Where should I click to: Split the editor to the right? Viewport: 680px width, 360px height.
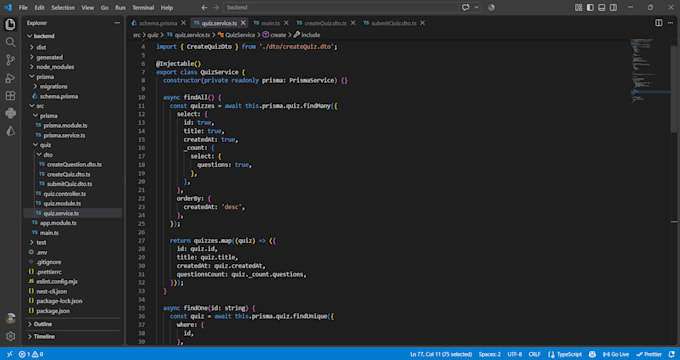click(x=659, y=23)
